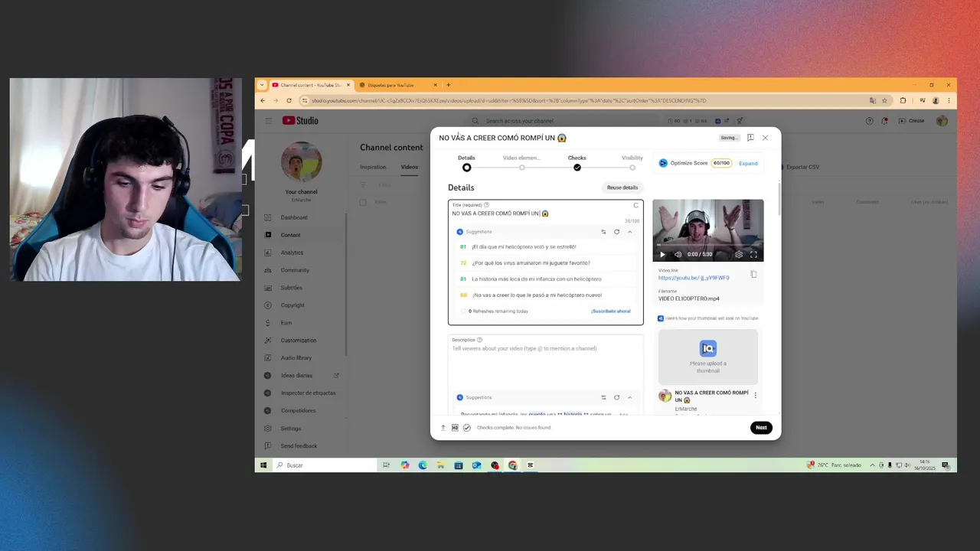Click the Next button
980x551 pixels.
(761, 428)
